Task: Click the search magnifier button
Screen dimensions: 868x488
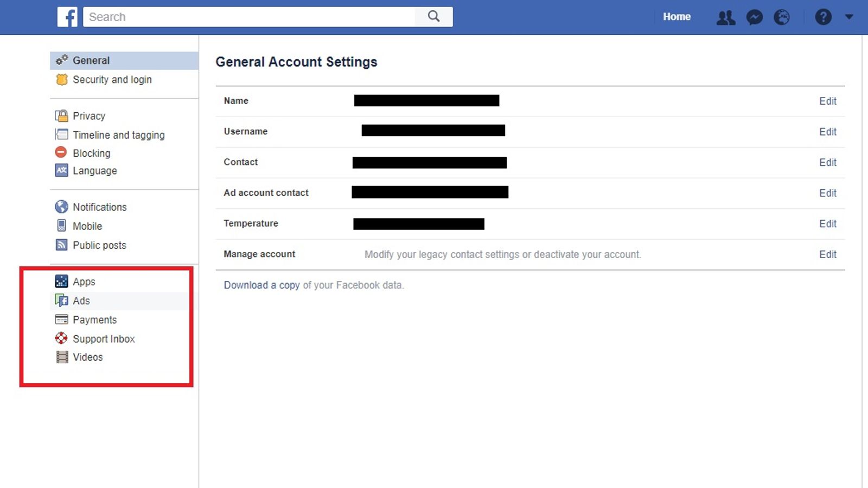Action: pos(433,17)
